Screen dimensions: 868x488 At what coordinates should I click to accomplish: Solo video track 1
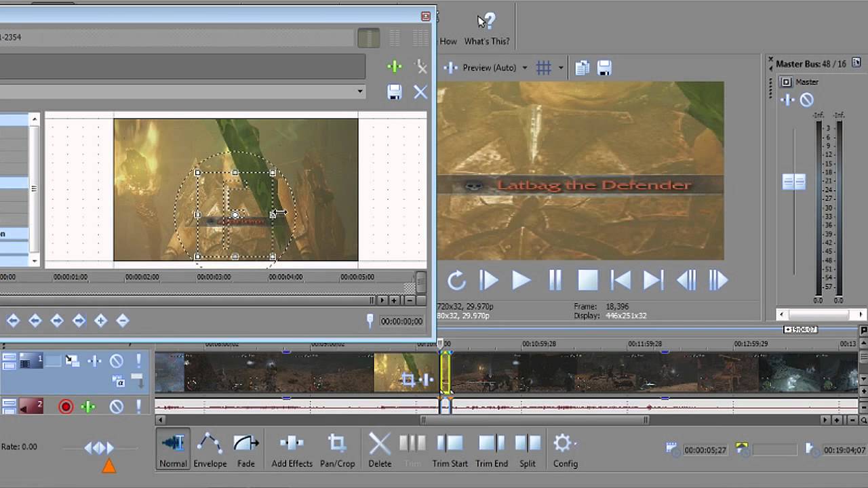coord(138,361)
